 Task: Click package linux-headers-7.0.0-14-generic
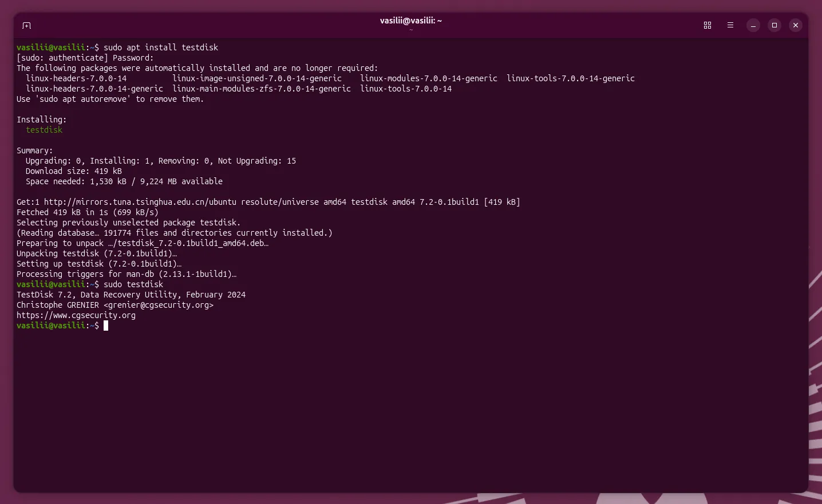(x=94, y=89)
